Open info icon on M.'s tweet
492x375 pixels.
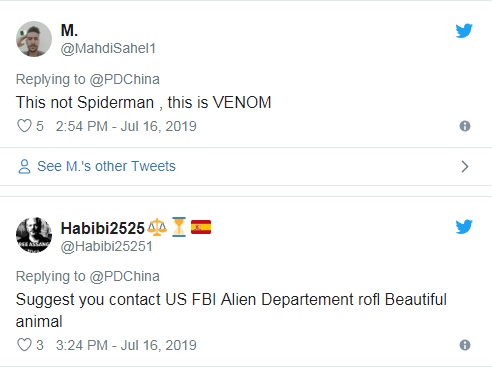[x=465, y=126]
